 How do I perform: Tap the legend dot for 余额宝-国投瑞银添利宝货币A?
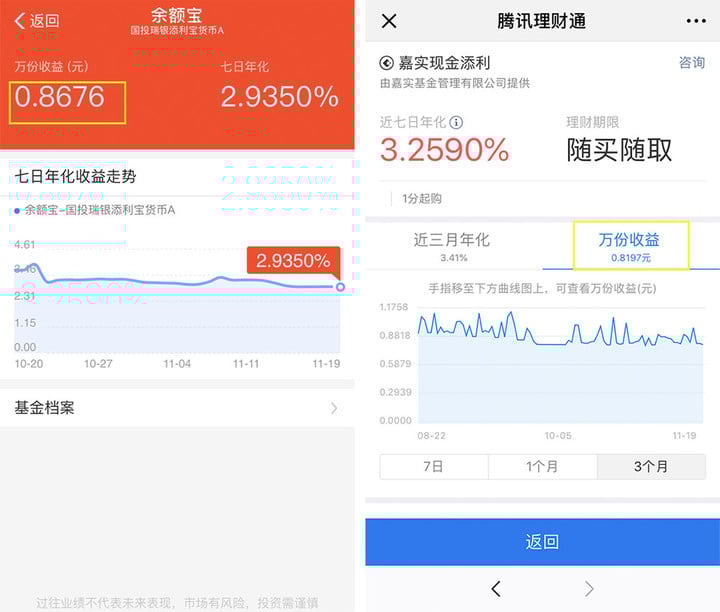click(x=17, y=211)
